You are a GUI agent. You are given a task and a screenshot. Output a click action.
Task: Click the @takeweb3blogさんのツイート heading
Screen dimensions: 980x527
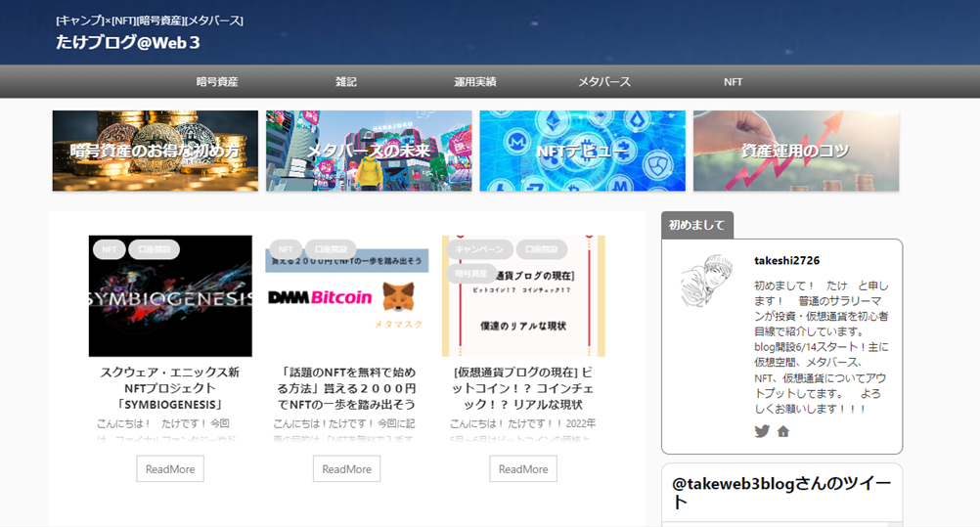(x=781, y=493)
